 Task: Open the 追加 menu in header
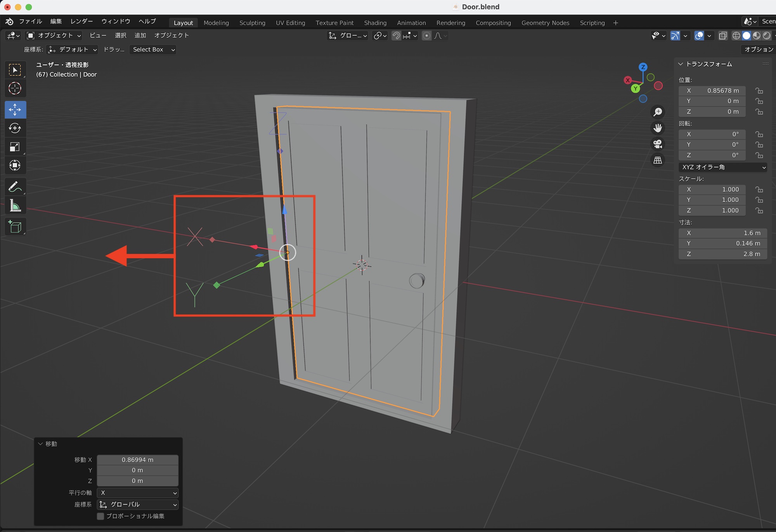click(140, 35)
